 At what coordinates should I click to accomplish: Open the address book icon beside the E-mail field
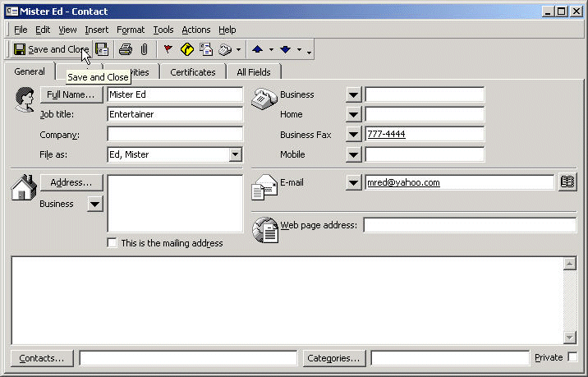tap(567, 182)
